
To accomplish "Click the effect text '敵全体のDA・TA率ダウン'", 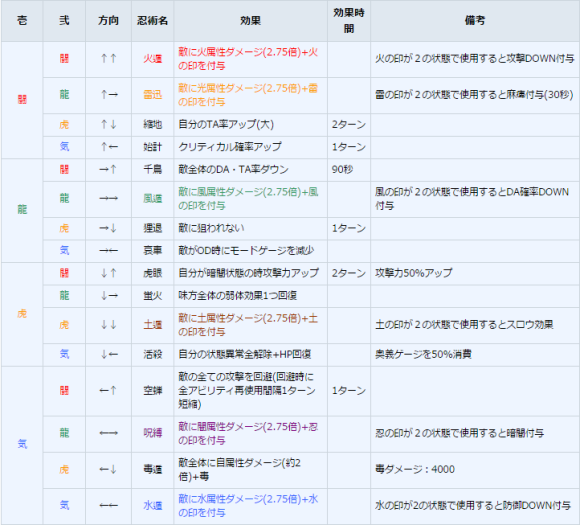I will (233, 169).
